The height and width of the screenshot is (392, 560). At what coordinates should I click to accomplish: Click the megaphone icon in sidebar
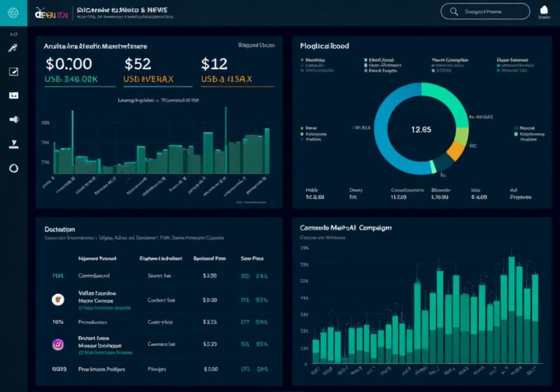[x=13, y=119]
